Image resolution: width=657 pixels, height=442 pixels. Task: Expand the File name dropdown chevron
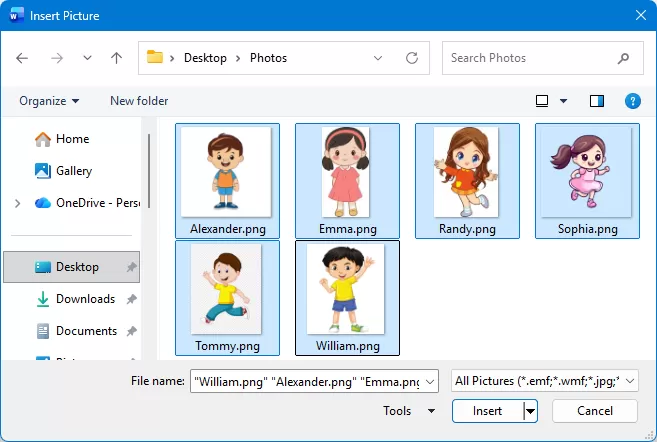tap(430, 382)
